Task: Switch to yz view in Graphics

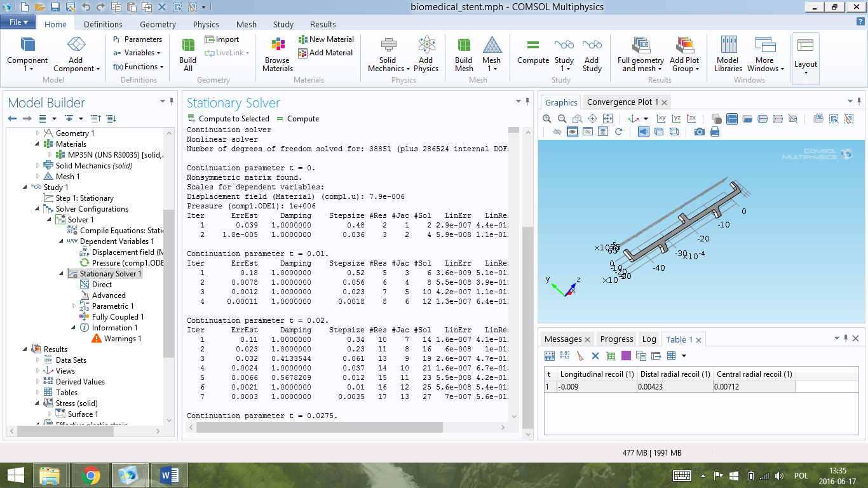Action: (677, 119)
